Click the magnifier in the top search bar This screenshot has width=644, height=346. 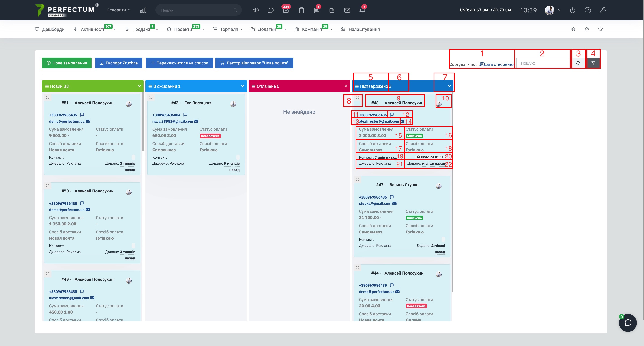click(x=235, y=10)
